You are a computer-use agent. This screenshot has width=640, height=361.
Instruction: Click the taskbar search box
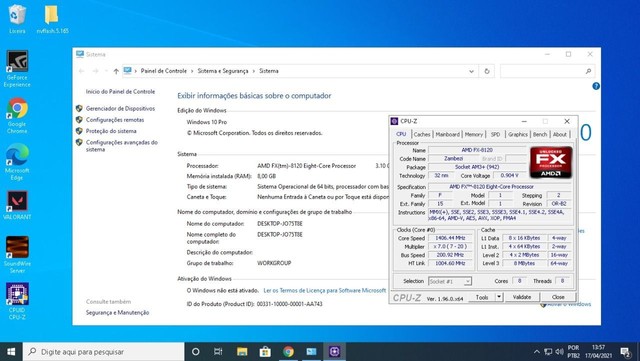104,352
